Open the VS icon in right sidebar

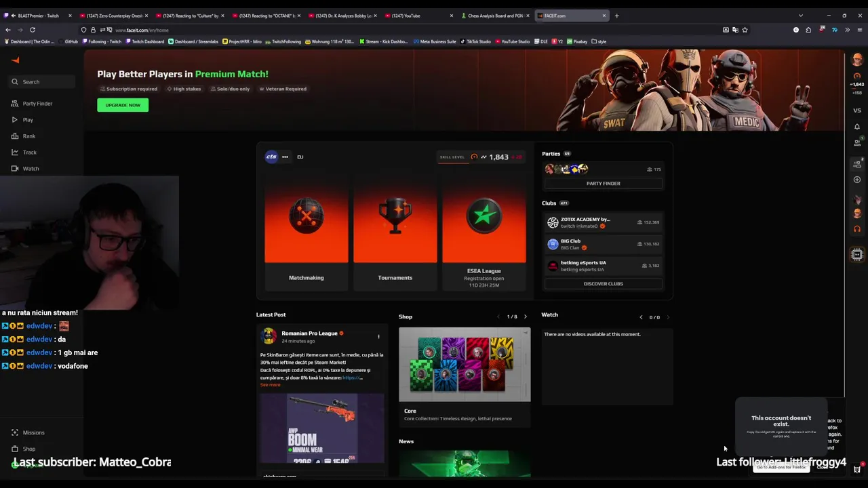click(857, 110)
